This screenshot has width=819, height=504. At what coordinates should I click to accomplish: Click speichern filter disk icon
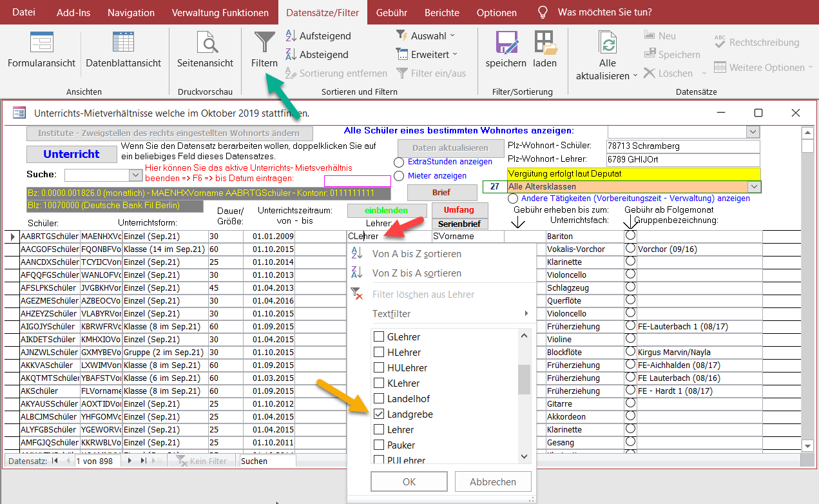[506, 43]
